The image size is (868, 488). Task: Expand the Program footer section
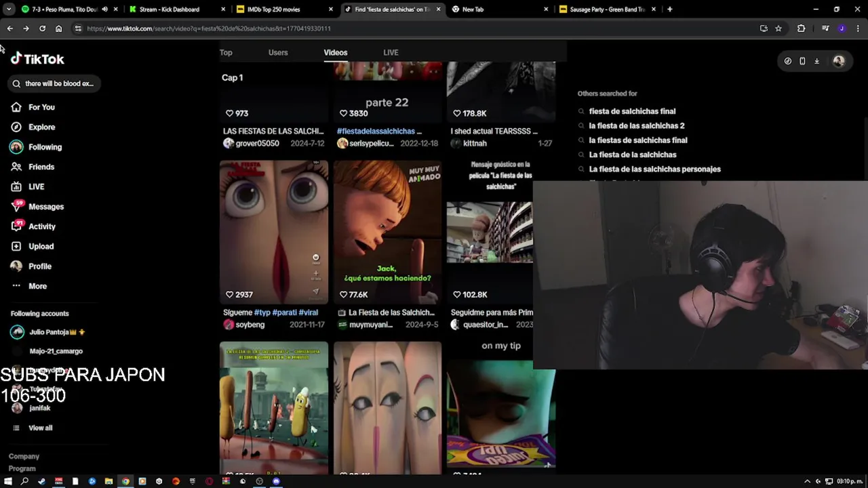(22, 468)
